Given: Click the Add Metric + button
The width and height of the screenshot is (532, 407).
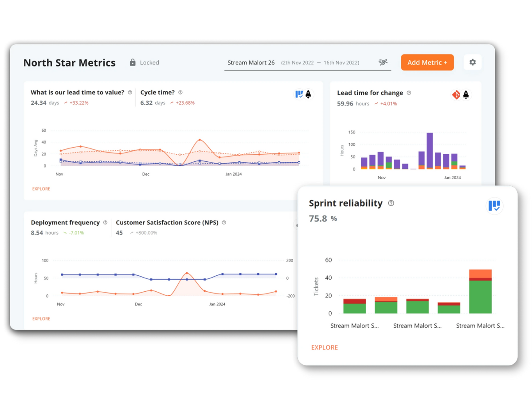Looking at the screenshot, I should pos(427,63).
